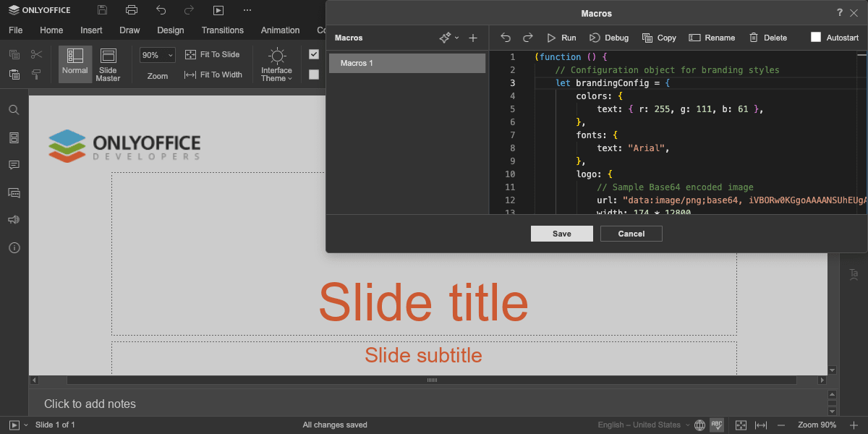
Task: Toggle spell checking in status bar
Action: tap(717, 425)
